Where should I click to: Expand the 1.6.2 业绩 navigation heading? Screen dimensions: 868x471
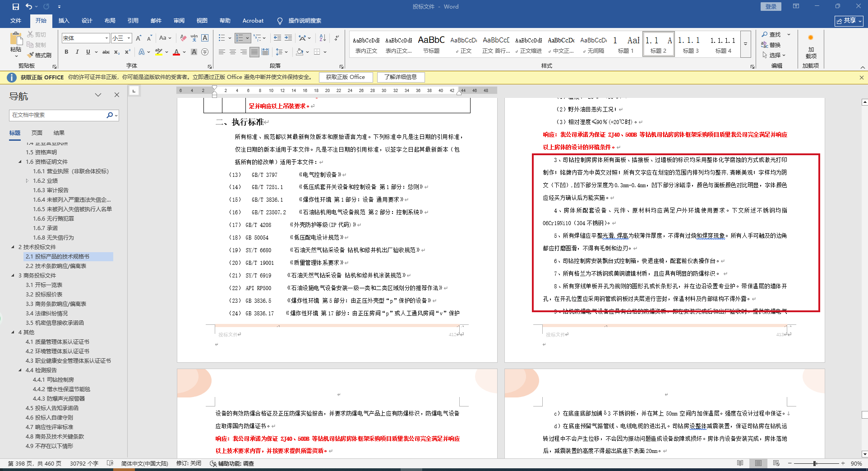pos(27,180)
